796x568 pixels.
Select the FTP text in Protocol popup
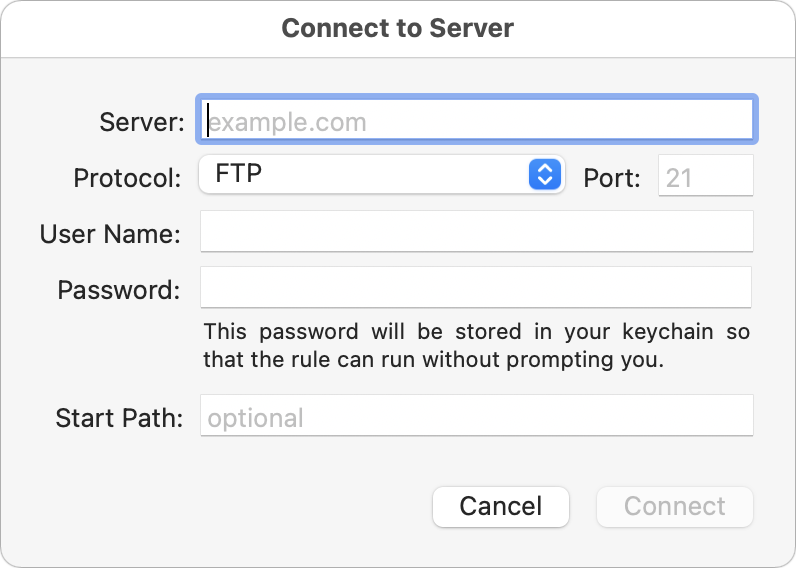click(x=239, y=174)
